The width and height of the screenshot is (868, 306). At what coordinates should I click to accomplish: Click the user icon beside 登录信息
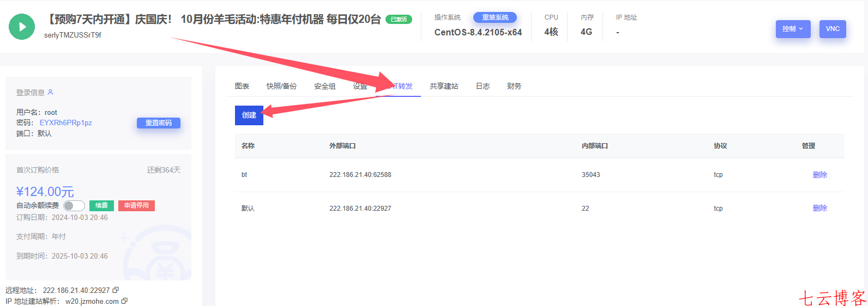pos(51,92)
